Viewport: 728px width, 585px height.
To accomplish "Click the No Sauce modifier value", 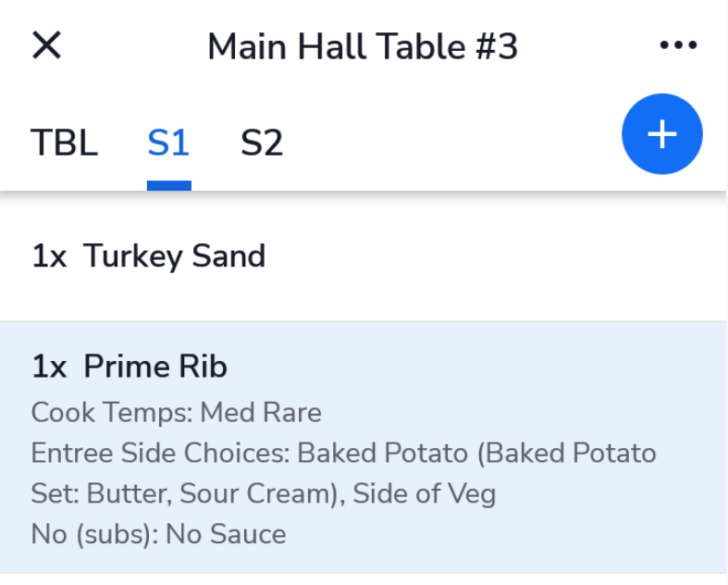I will tap(226, 534).
